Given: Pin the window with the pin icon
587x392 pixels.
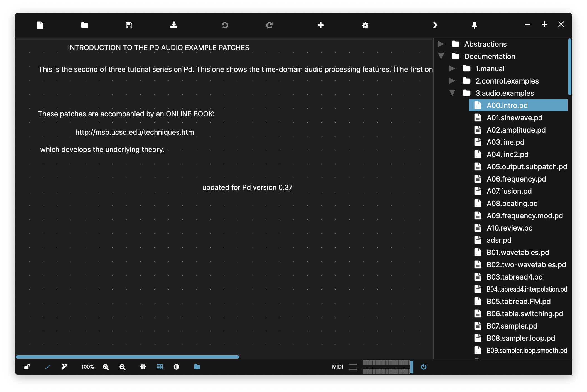Looking at the screenshot, I should (x=474, y=25).
